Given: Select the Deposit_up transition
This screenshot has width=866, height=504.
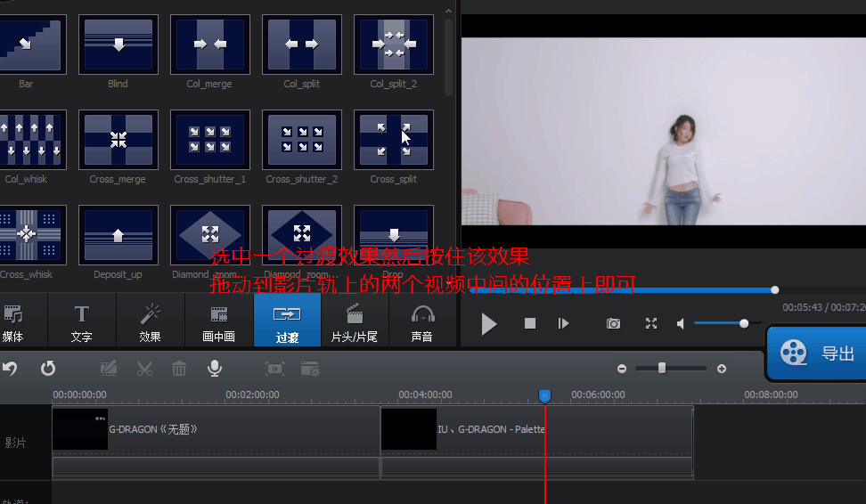Looking at the screenshot, I should (118, 235).
